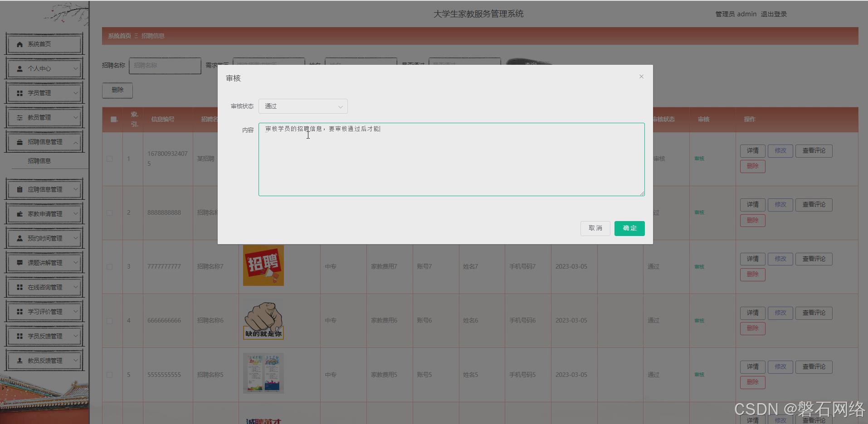
Task: Select the 在线咨询管理 chat icon
Action: pyautogui.click(x=19, y=287)
